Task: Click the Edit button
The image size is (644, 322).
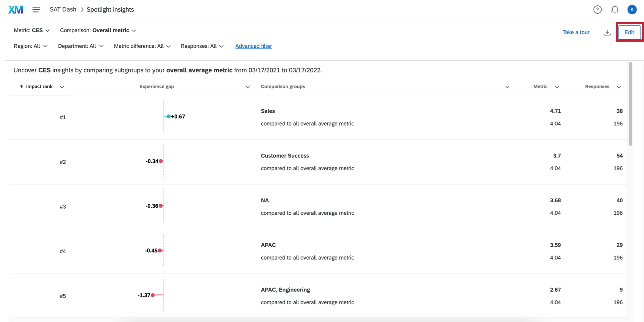Action: point(629,32)
